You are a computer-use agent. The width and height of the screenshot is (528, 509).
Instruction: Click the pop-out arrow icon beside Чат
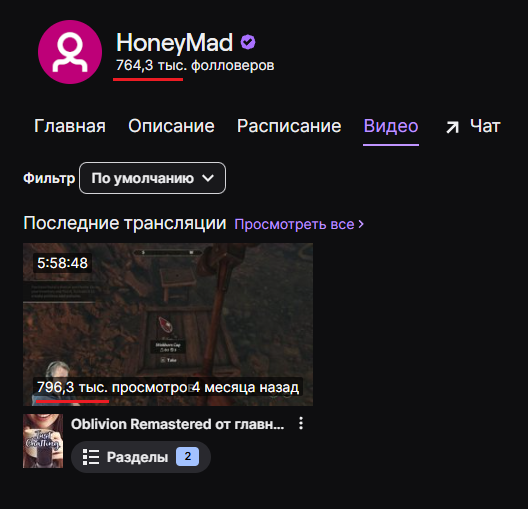tap(452, 127)
